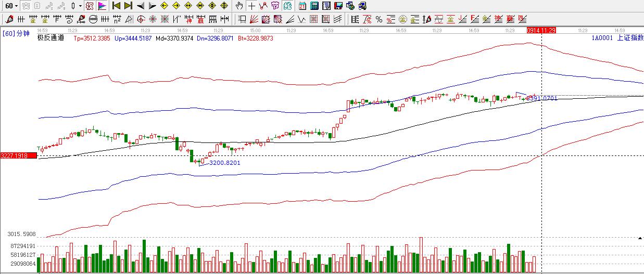Select the percent sign drawing tool
This screenshot has width=644, height=274.
coord(378,19)
